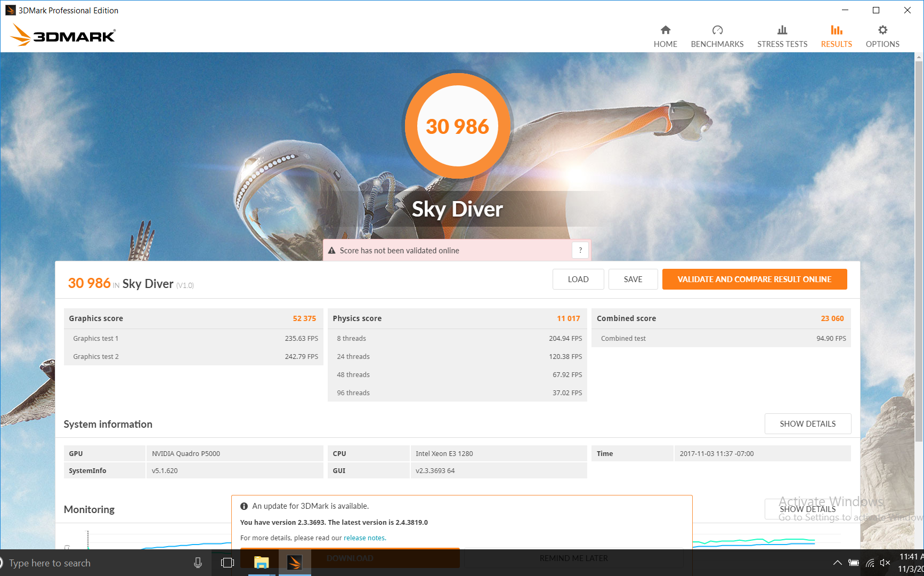Click the Physics score value 11 017

click(x=569, y=318)
